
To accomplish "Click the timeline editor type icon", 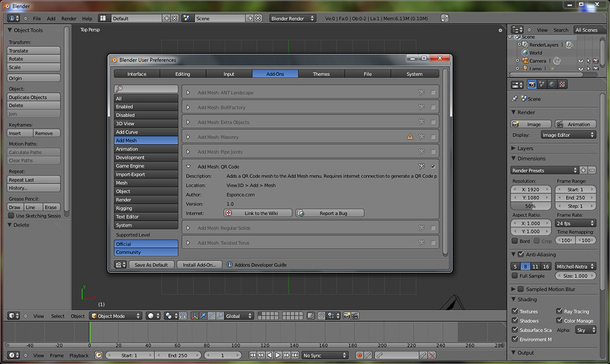I will point(13,355).
